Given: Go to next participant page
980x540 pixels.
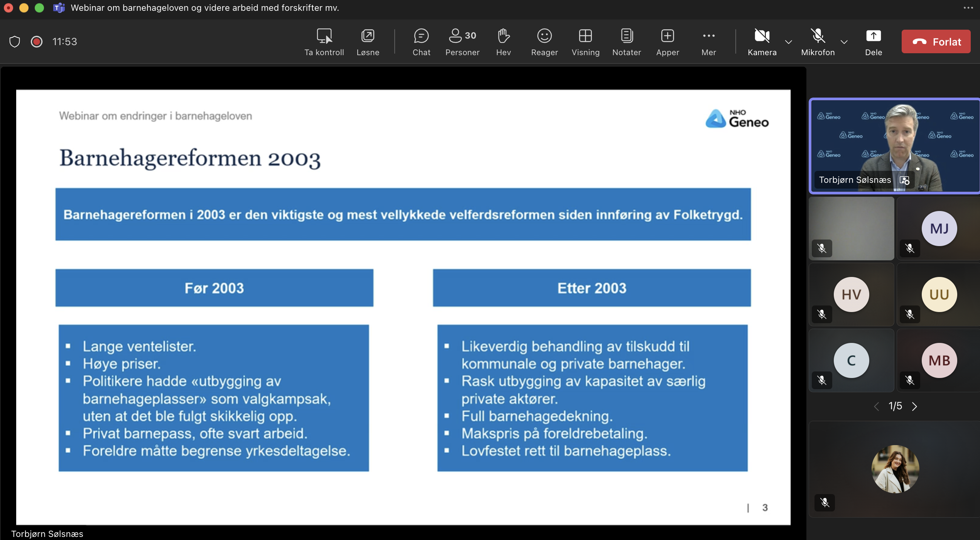Looking at the screenshot, I should point(914,406).
